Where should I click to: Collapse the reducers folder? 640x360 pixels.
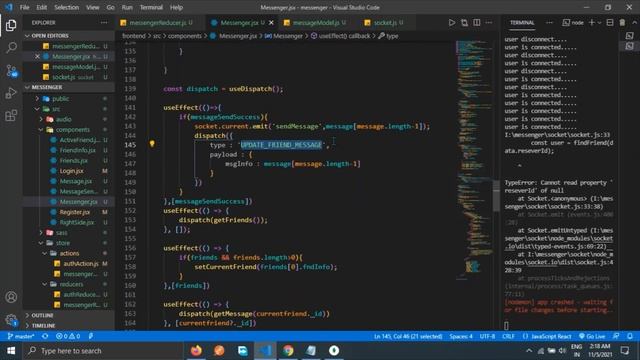click(x=44, y=284)
